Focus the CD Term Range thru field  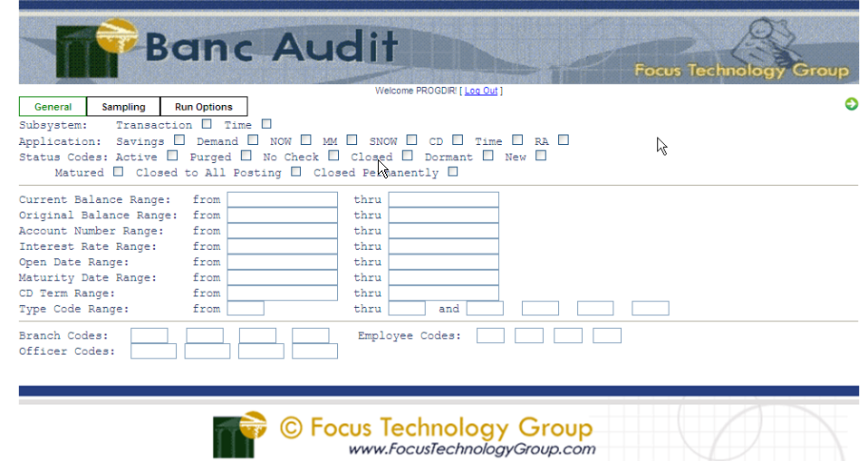click(443, 293)
